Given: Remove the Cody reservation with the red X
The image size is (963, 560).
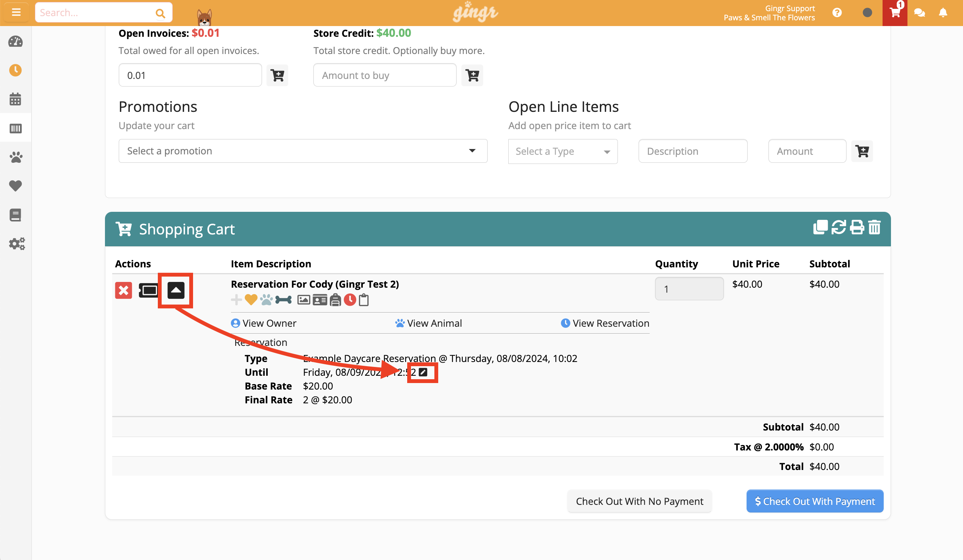Looking at the screenshot, I should point(123,290).
